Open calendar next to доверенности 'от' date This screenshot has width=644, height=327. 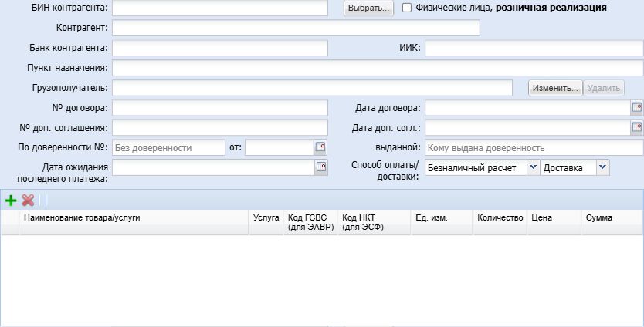(320, 148)
